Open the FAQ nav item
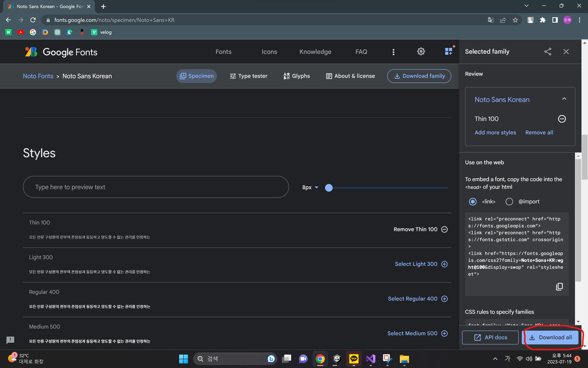 tap(361, 52)
